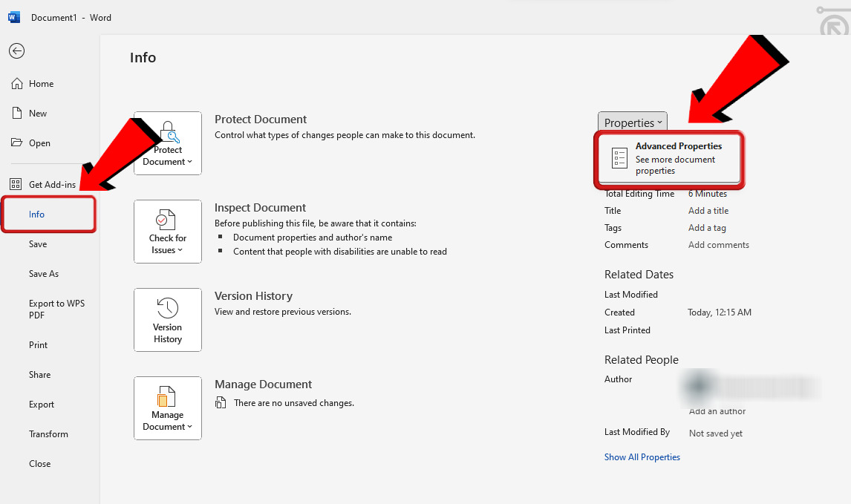Image resolution: width=851 pixels, height=504 pixels.
Task: Click the Advanced Properties list icon
Action: tap(619, 158)
